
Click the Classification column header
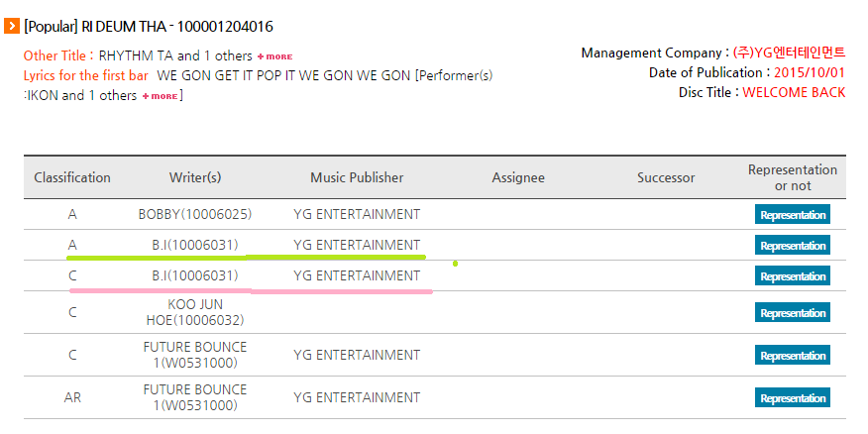(72, 177)
